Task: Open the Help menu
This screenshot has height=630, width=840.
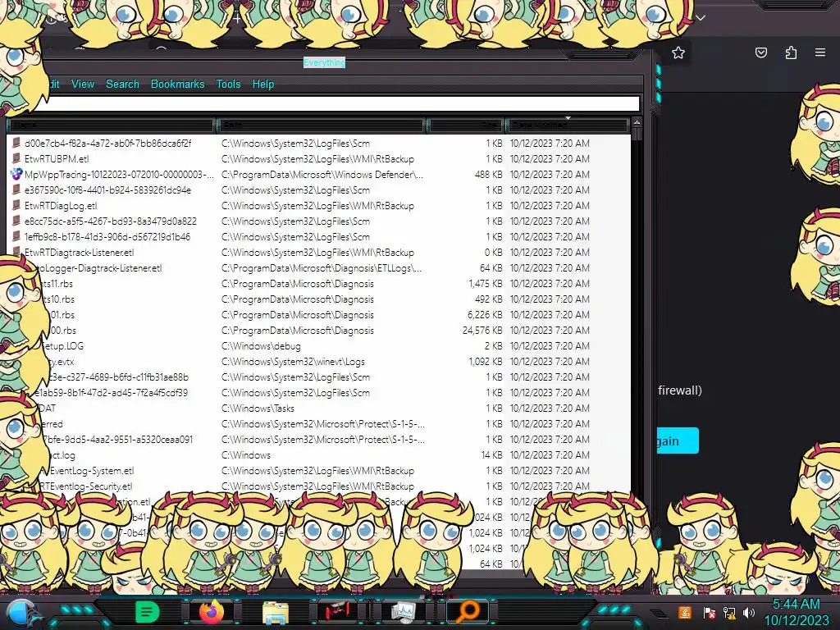Action: coord(263,84)
